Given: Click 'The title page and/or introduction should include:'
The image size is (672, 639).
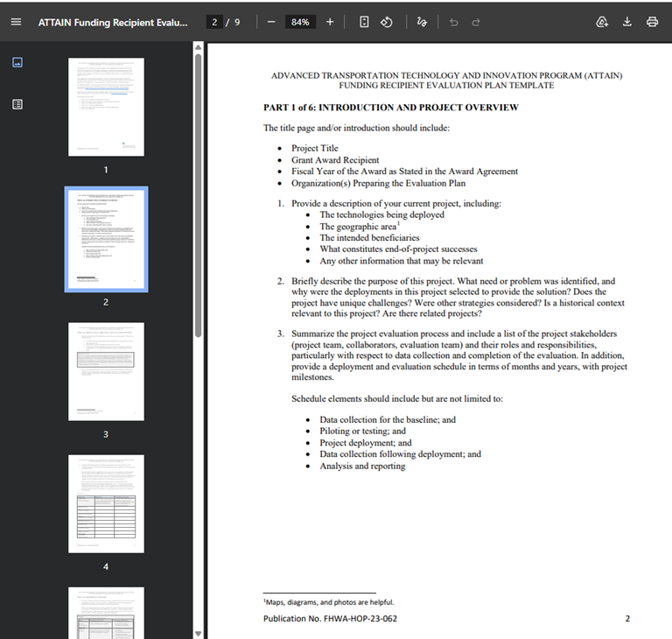Looking at the screenshot, I should 357,128.
